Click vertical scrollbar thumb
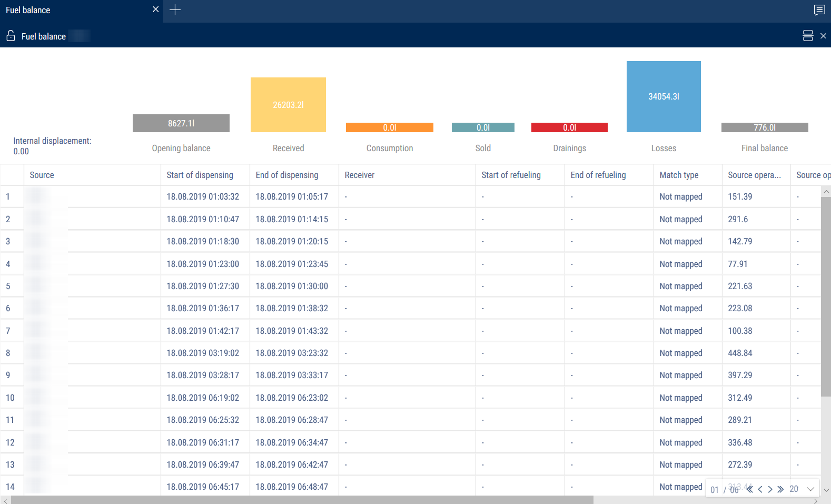 [826, 297]
